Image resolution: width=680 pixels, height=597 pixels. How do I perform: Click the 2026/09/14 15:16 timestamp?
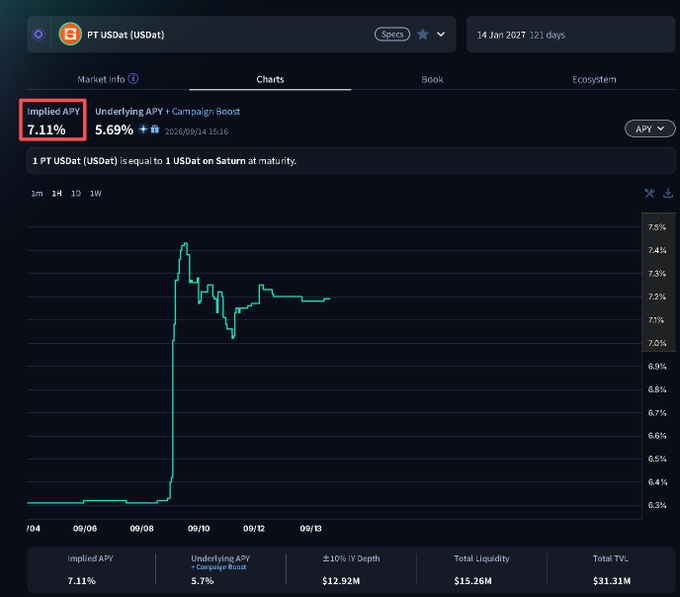click(x=196, y=131)
